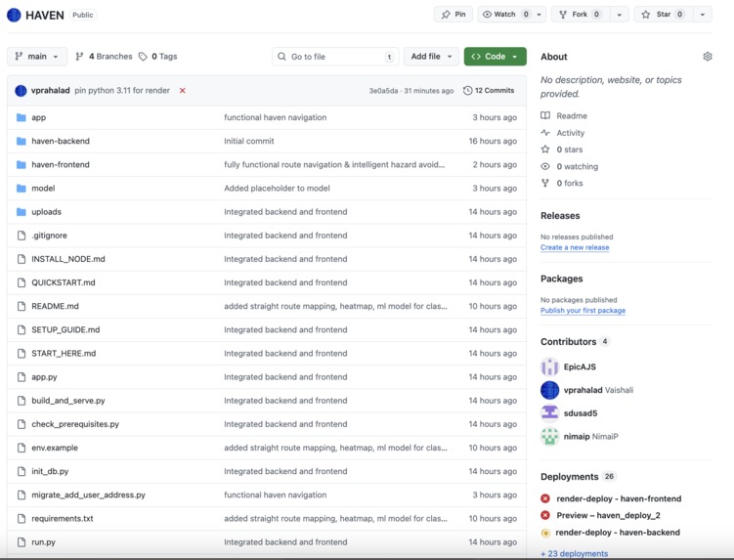The width and height of the screenshot is (734, 560).
Task: Click pending status icon for render-deploy haven-backend
Action: (545, 533)
